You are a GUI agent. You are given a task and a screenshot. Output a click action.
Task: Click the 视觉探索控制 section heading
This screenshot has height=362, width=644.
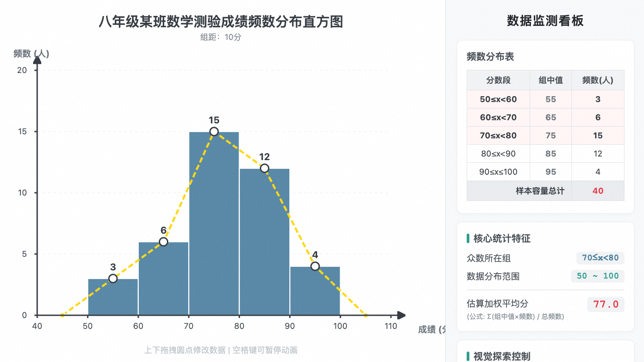point(502,357)
